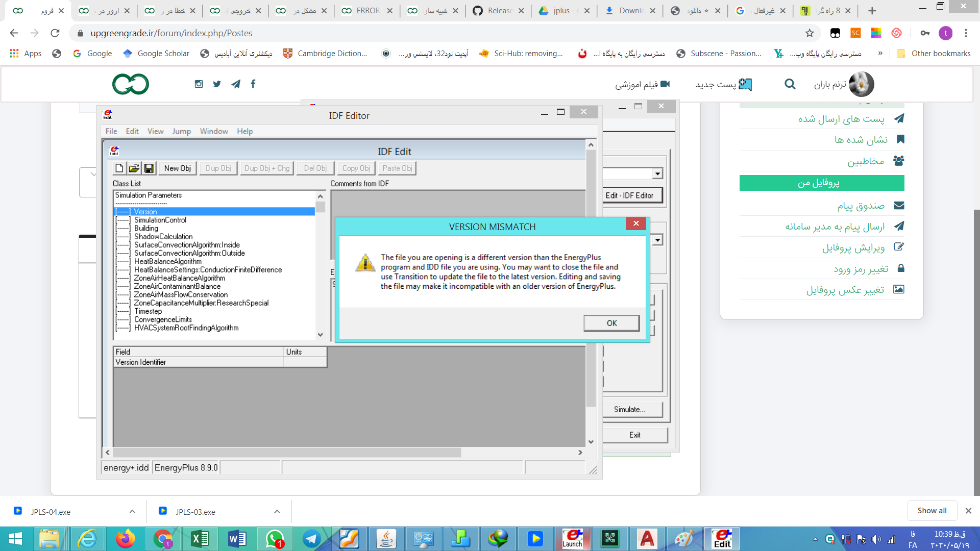Open the green profile section link
Image resolution: width=980 pixels, height=551 pixels.
(822, 183)
